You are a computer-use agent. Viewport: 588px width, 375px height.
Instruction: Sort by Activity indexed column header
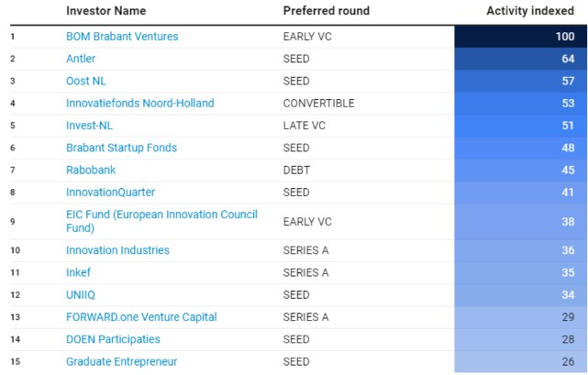click(x=530, y=11)
